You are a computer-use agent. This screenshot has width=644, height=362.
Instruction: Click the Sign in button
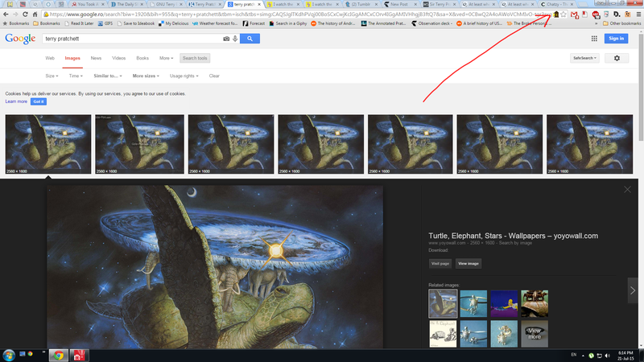pyautogui.click(x=616, y=39)
